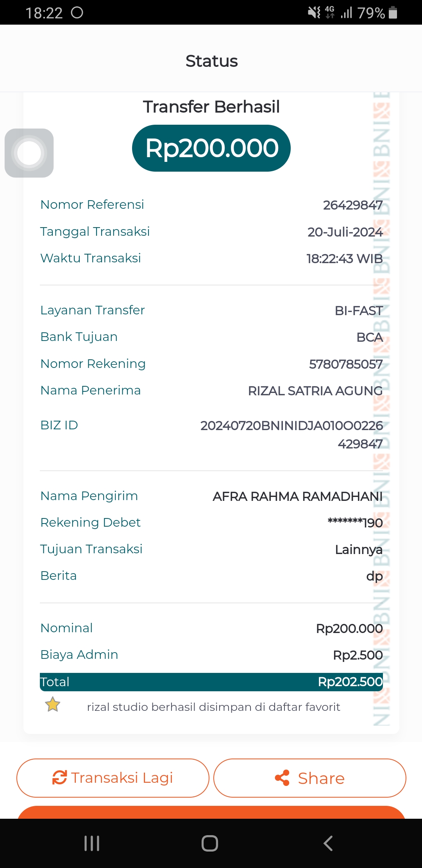Screen dimensions: 422x868
Task: Tap the yellow favorite star icon
Action: pos(52,705)
